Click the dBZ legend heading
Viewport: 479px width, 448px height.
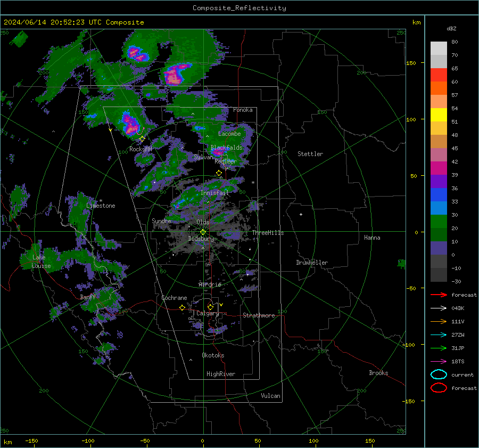[451, 28]
